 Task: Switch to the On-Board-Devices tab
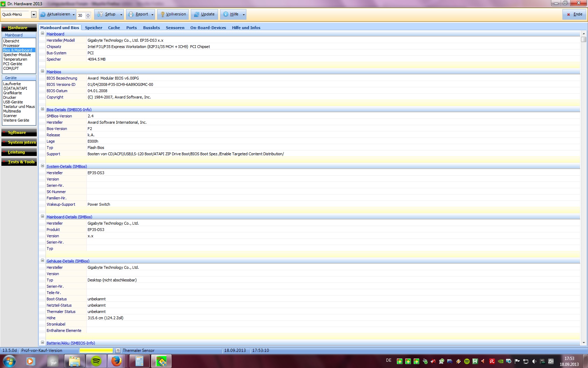(x=208, y=28)
